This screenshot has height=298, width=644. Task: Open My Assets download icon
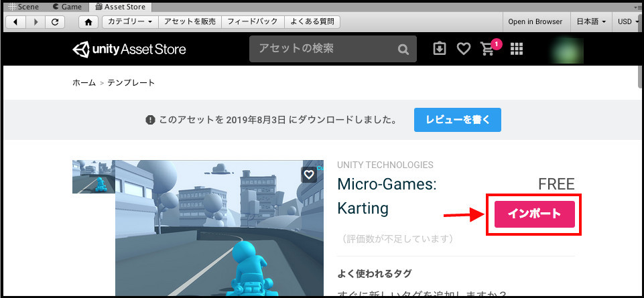[440, 49]
